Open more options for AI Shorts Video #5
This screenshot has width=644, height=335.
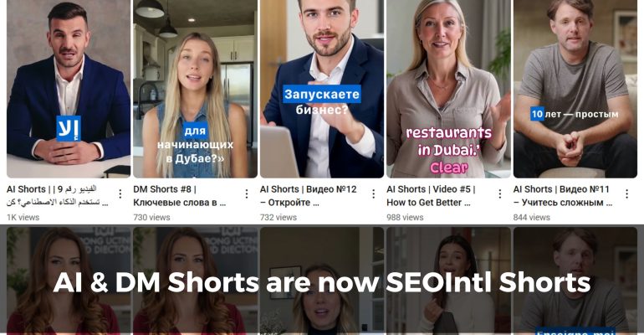500,194
